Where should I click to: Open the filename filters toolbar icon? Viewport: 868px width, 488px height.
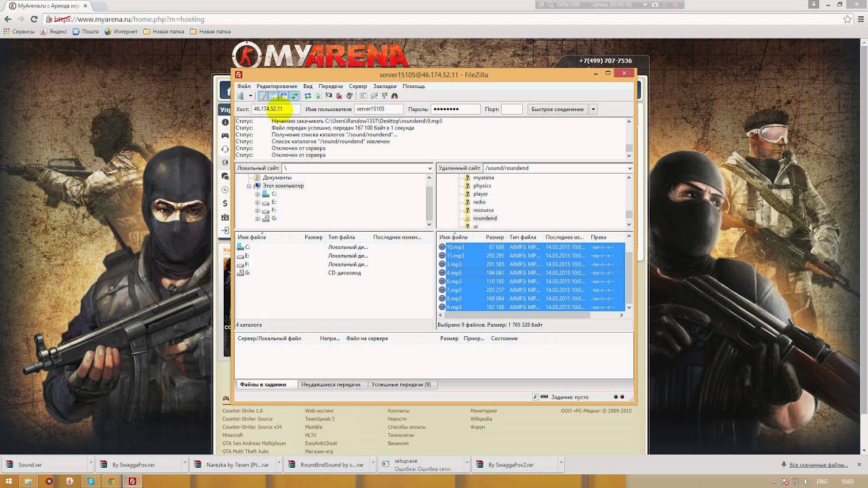pos(363,96)
